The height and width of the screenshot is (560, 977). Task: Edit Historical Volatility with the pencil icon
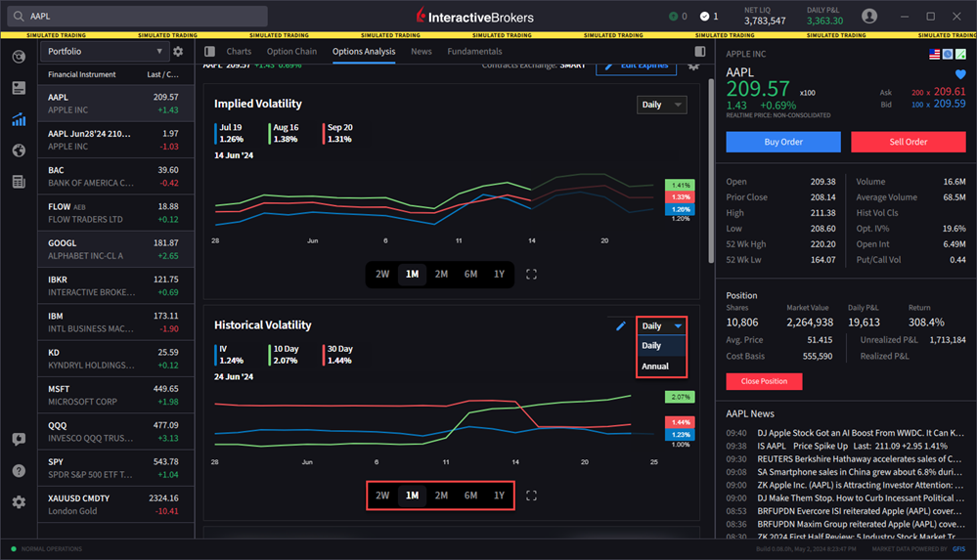coord(621,325)
